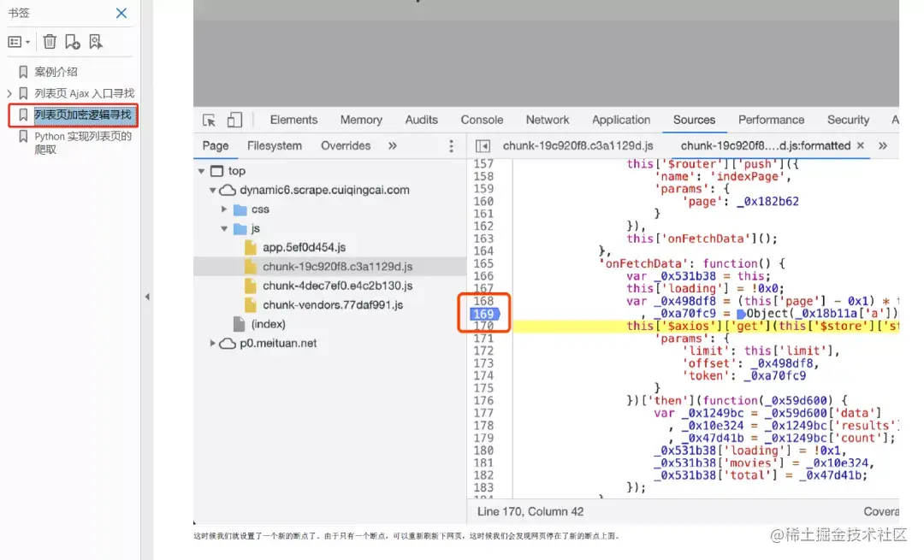This screenshot has width=924, height=560.
Task: Switch to the Performance tab
Action: [772, 120]
